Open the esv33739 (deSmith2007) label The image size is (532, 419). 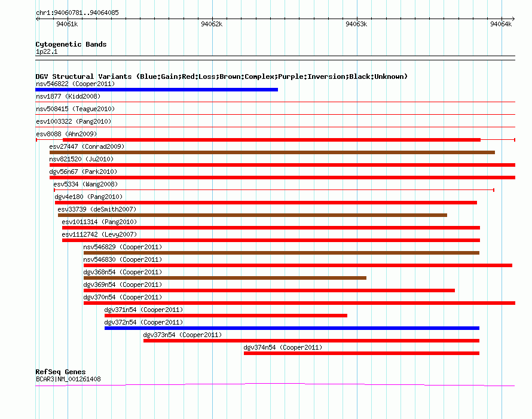[x=97, y=209]
